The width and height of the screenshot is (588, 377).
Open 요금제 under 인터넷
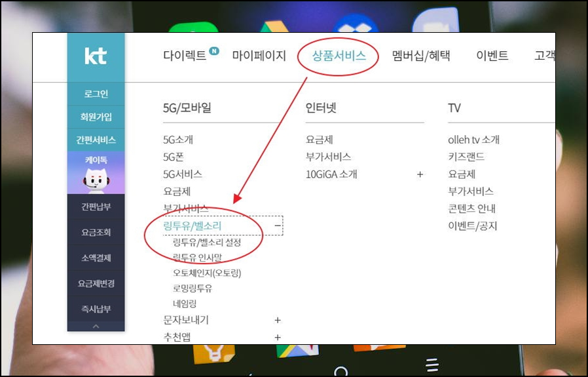click(x=320, y=140)
